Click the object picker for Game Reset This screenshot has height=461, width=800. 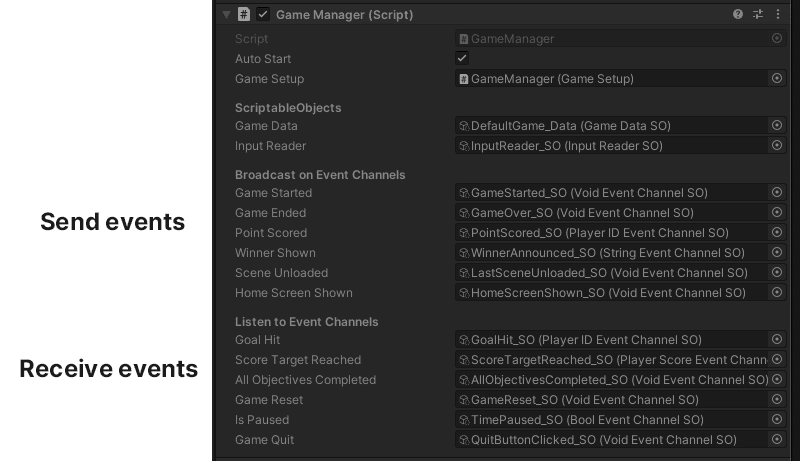coord(777,400)
